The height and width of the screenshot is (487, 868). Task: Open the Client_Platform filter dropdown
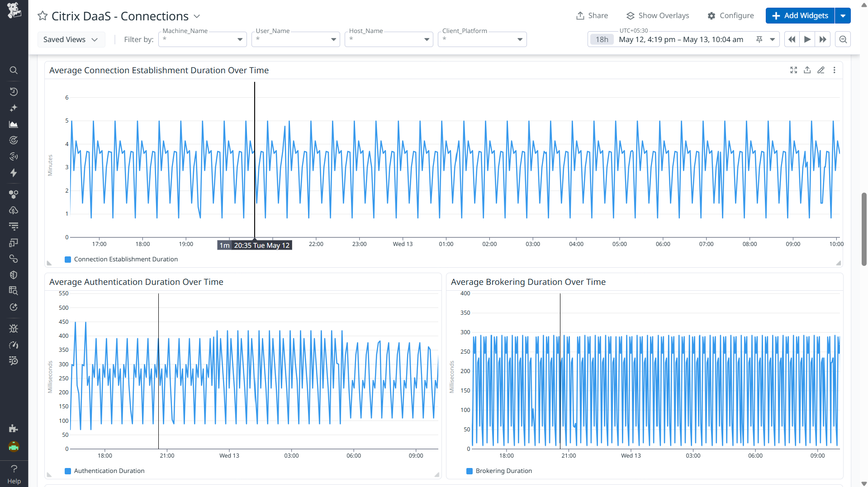(x=482, y=39)
